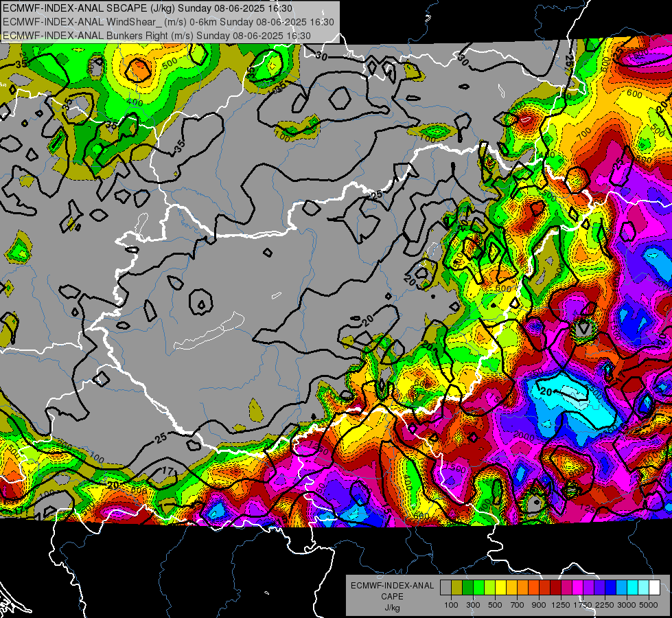Screen dimensions: 672x618
Task: Select the pure blue legend swatch
Action: (611, 588)
